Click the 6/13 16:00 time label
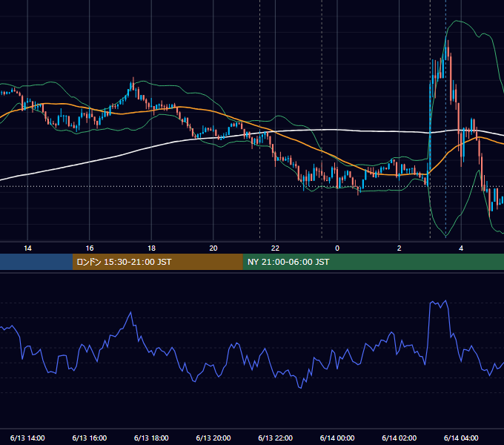 pyautogui.click(x=90, y=438)
